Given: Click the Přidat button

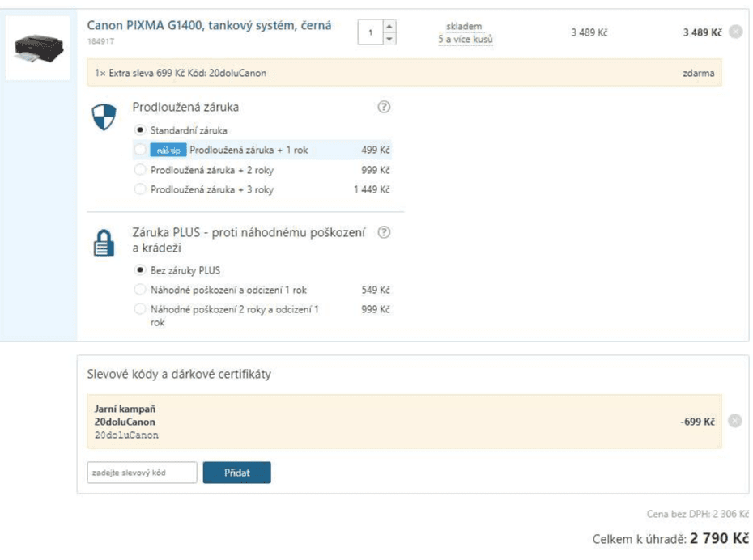Looking at the screenshot, I should (236, 473).
